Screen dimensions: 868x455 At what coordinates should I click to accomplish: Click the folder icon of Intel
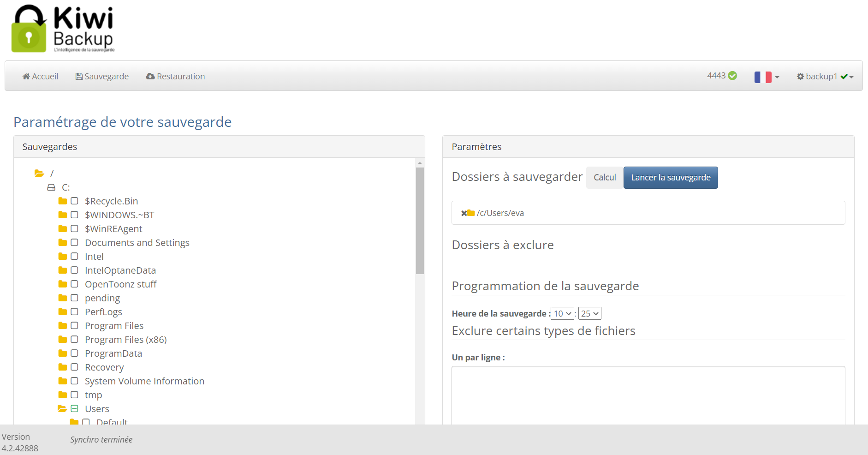[63, 257]
